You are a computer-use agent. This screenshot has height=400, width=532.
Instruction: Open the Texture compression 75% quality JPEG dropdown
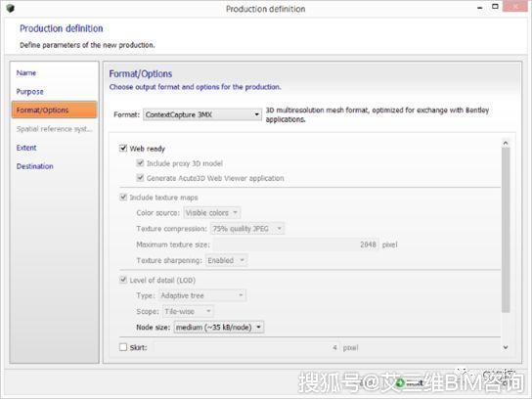click(247, 229)
